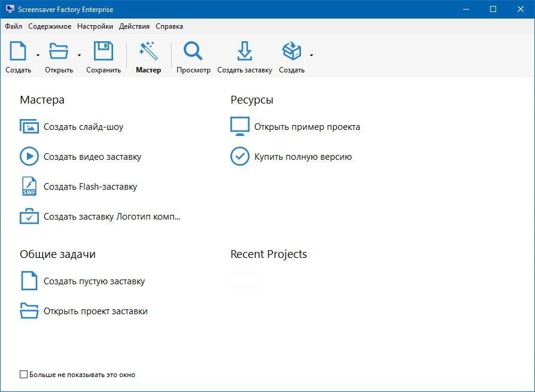
Task: Click the SWF Flash file icon
Action: 29,186
